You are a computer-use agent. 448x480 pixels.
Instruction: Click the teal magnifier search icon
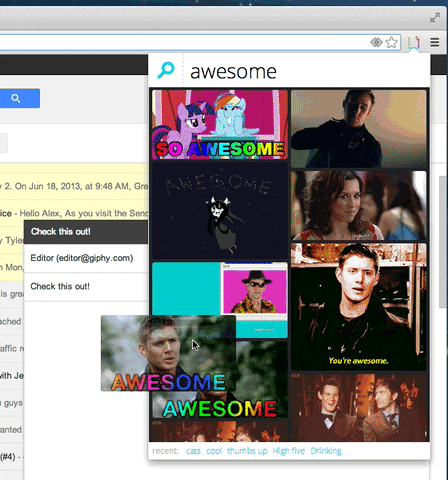(x=166, y=70)
